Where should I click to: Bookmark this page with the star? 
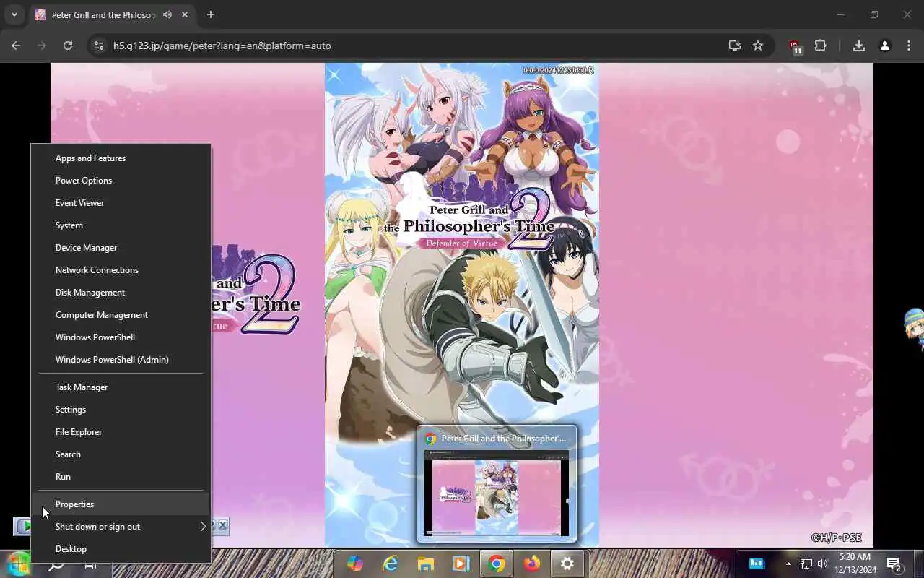pyautogui.click(x=758, y=46)
